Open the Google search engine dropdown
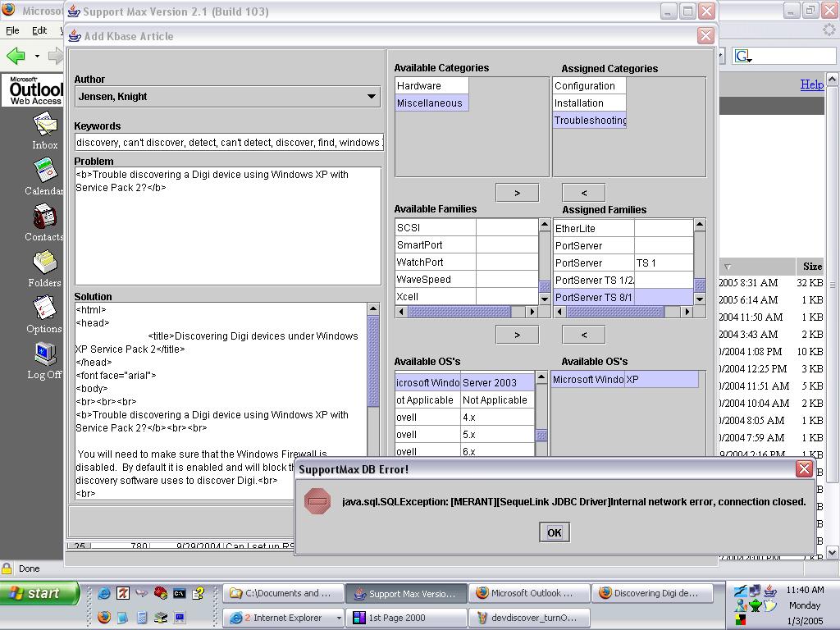The image size is (840, 630). [x=744, y=56]
